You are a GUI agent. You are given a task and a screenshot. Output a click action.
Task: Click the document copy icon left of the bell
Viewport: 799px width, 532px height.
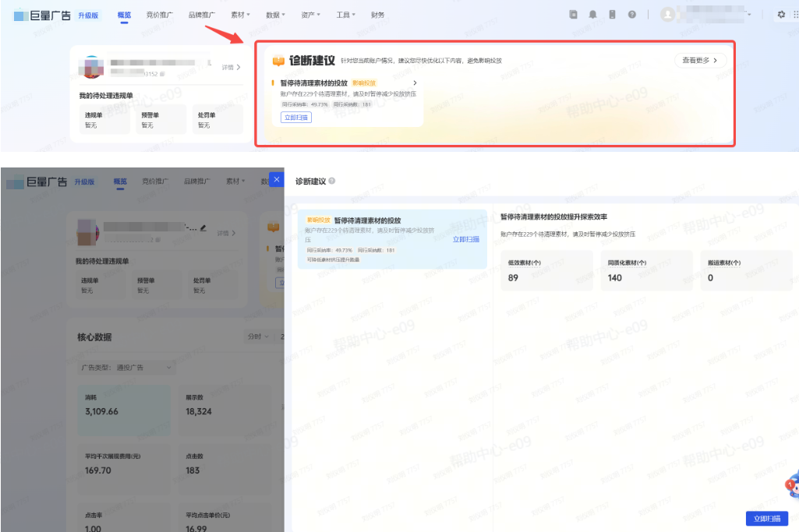573,14
